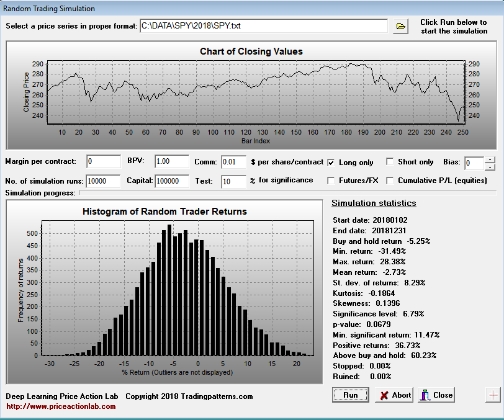Open the priceactionlab.com link
The width and height of the screenshot is (504, 420).
61,406
